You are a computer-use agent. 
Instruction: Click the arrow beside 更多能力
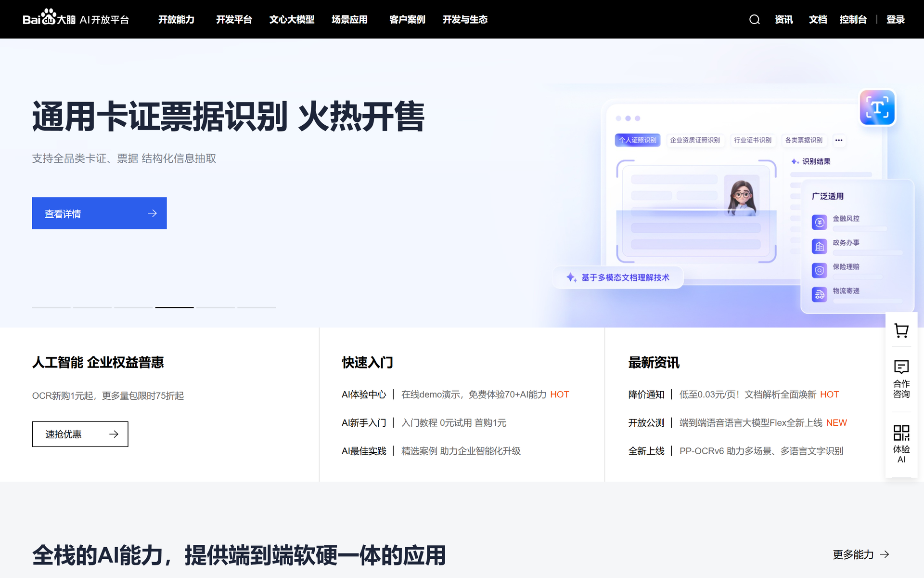point(885,554)
